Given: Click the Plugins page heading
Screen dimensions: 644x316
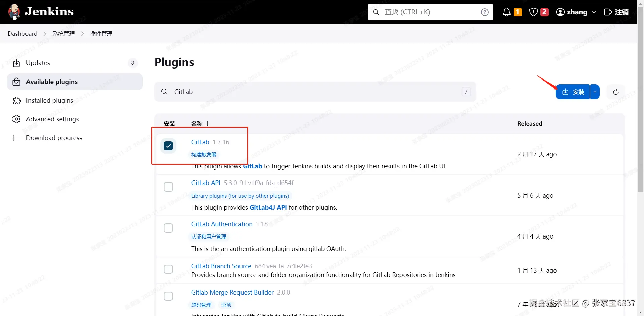Looking at the screenshot, I should (174, 62).
